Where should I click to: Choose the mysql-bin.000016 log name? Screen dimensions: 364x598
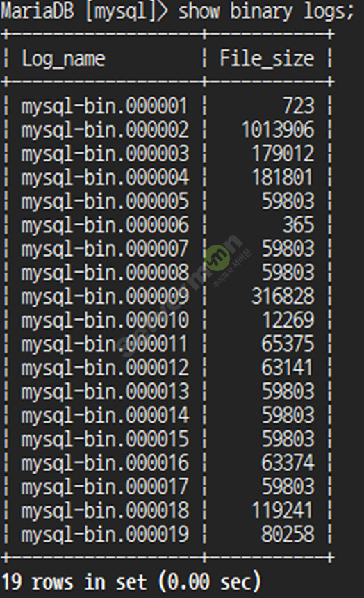[x=104, y=463]
